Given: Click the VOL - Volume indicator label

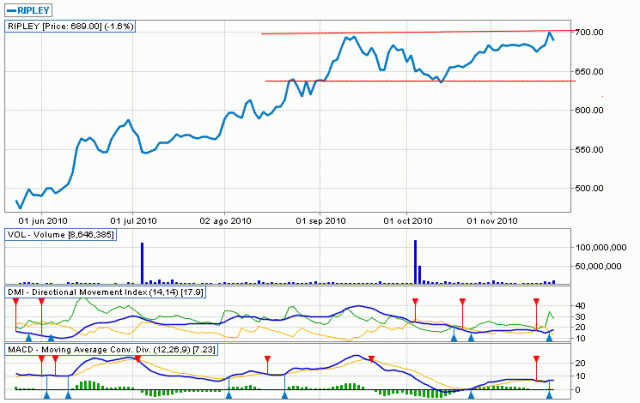Looking at the screenshot, I should click(60, 235).
